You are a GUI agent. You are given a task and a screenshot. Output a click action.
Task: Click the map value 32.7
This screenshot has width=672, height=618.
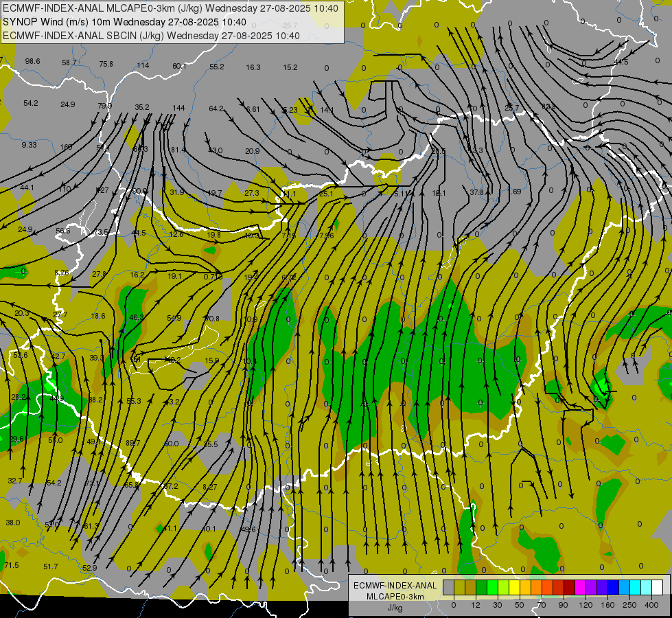15,481
